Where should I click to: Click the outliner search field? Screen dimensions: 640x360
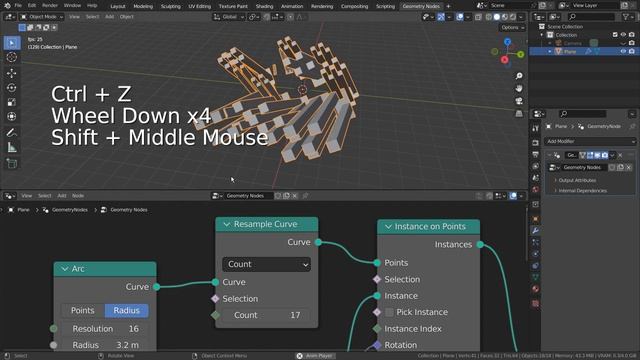(591, 17)
